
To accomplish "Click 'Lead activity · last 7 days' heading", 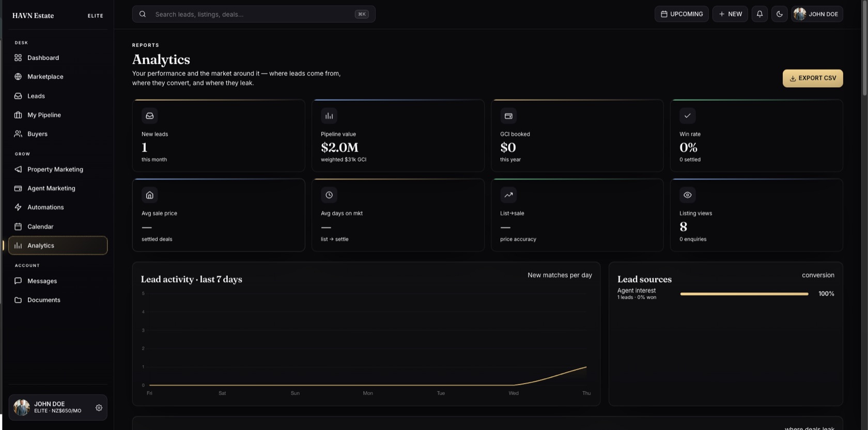I will coord(192,279).
